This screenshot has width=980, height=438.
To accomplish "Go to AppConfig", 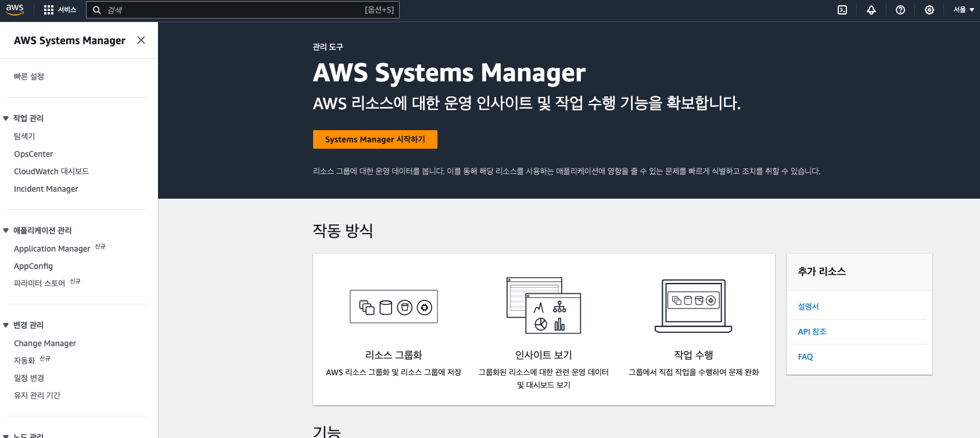I will coord(33,266).
